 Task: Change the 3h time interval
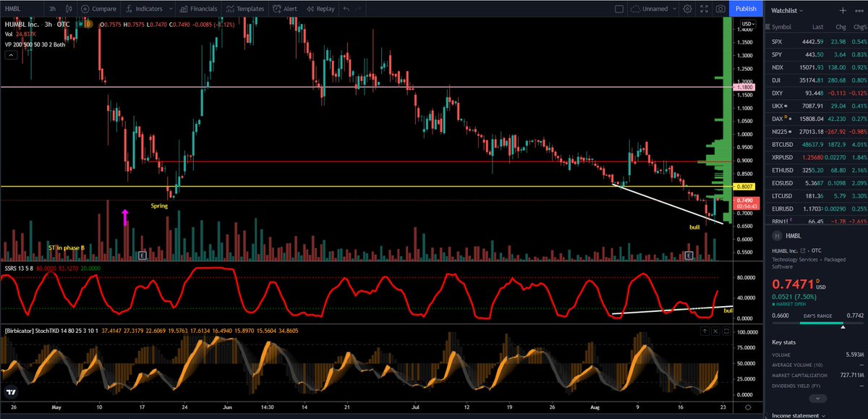click(52, 9)
